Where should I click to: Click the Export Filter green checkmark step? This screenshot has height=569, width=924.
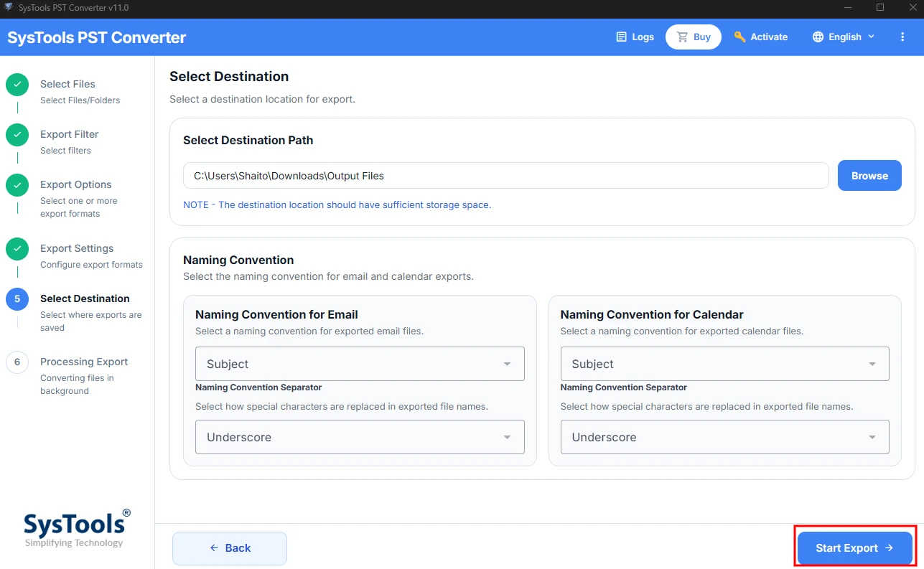(17, 135)
